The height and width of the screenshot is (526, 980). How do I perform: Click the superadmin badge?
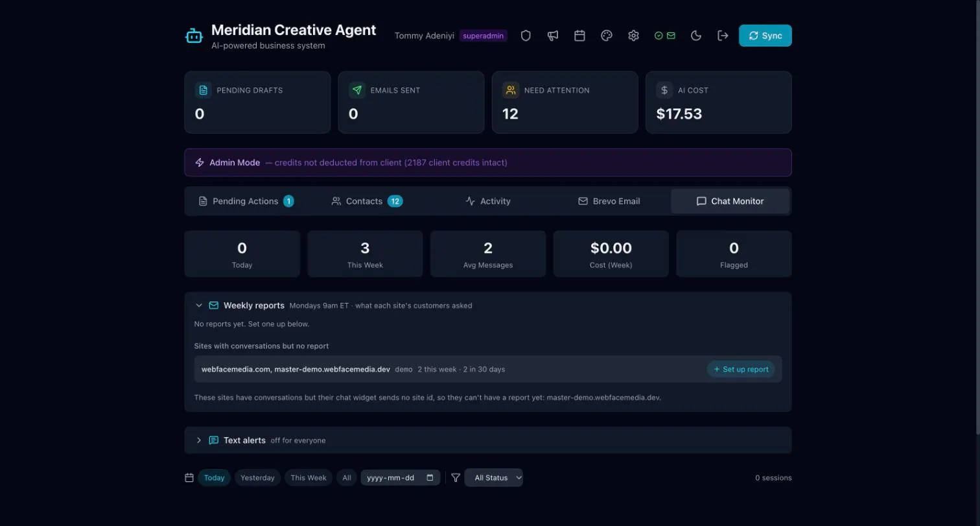coord(484,36)
